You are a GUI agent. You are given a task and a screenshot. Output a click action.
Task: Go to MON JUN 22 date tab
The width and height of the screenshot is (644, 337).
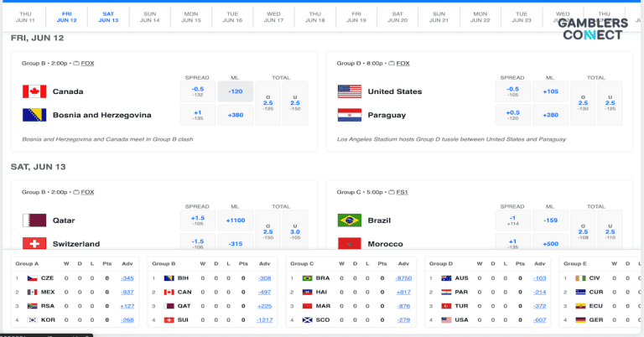(x=480, y=17)
